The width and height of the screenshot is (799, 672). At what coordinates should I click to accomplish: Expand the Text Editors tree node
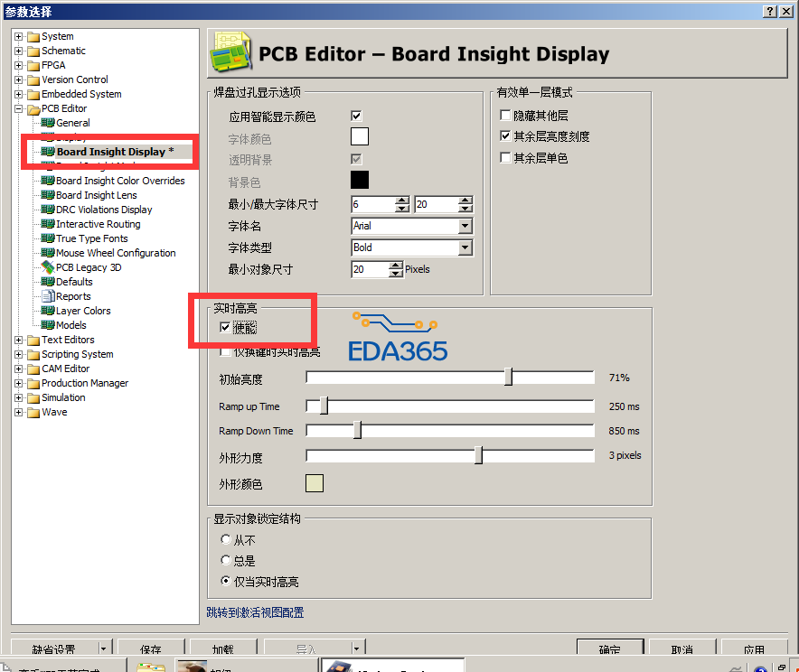coord(19,341)
